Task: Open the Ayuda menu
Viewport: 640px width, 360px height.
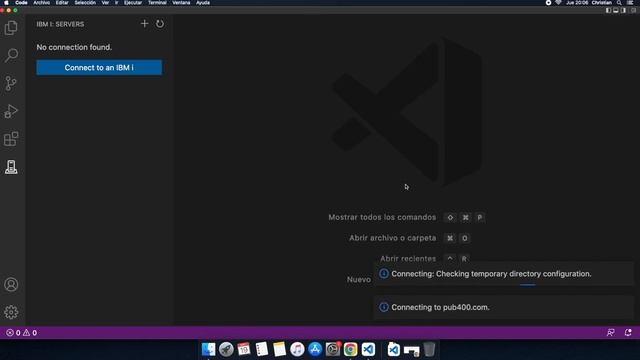Action: click(203, 2)
